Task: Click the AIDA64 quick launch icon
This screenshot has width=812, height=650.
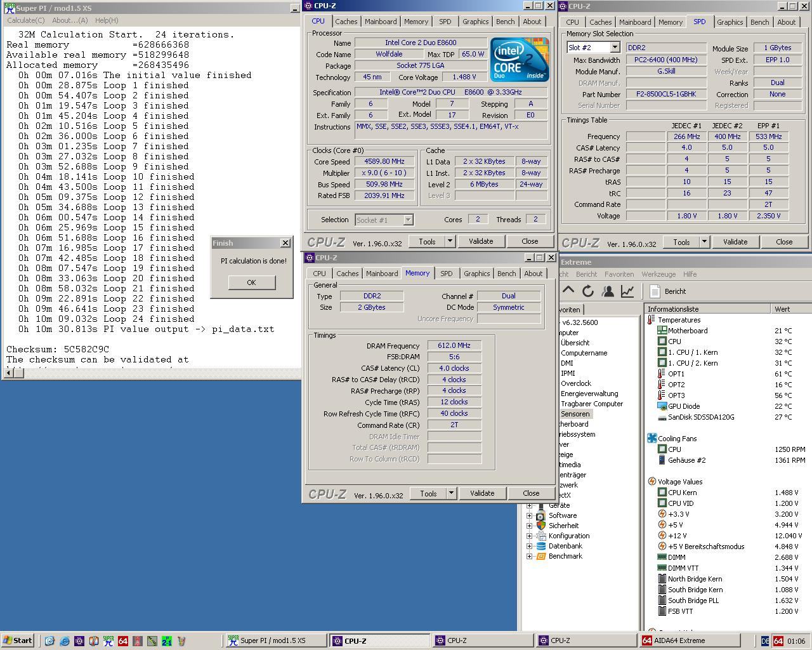Action: pos(123,641)
